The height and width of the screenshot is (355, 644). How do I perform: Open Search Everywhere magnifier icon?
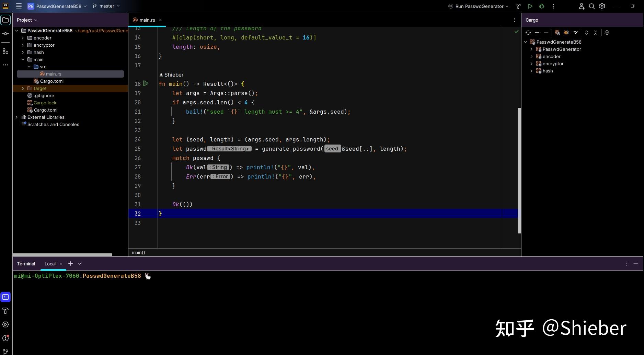pyautogui.click(x=591, y=6)
